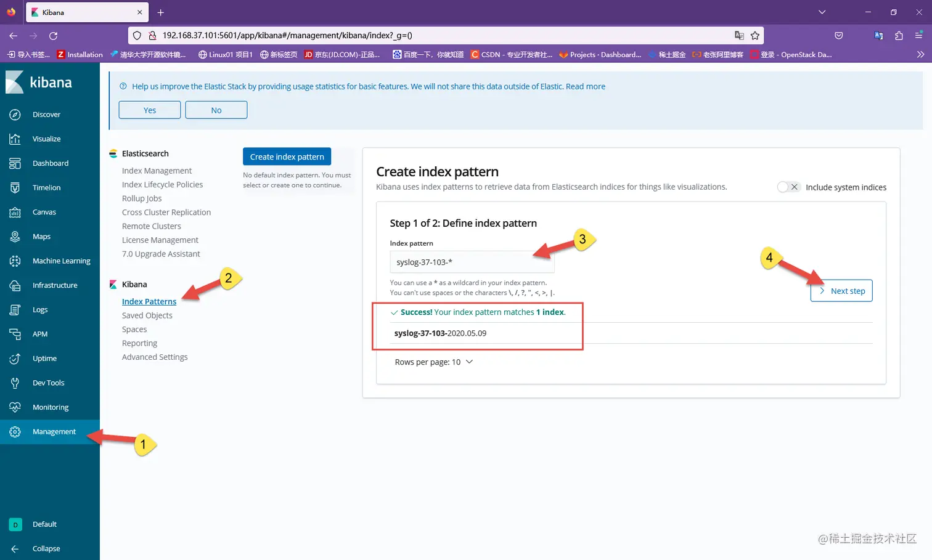Collapse the Kibana sidebar
932x560 pixels.
[x=46, y=548]
